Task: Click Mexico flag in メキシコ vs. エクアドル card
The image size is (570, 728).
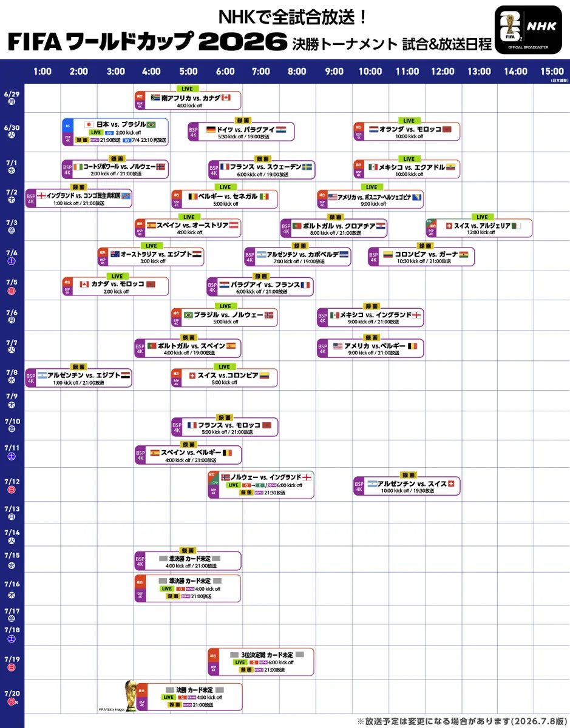Action: [372, 166]
